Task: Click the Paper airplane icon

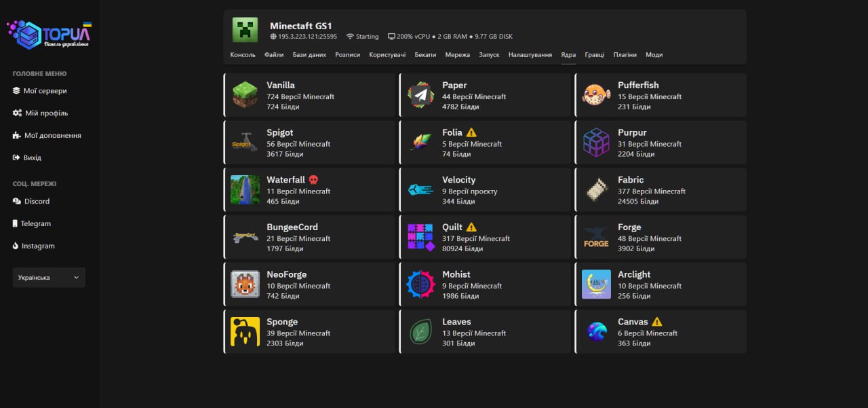Action: tap(420, 95)
